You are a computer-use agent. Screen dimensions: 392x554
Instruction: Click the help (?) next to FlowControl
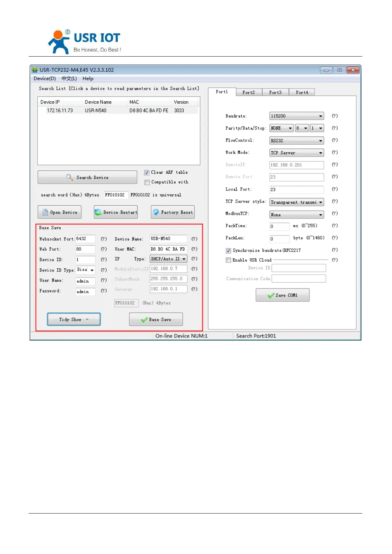(x=335, y=140)
